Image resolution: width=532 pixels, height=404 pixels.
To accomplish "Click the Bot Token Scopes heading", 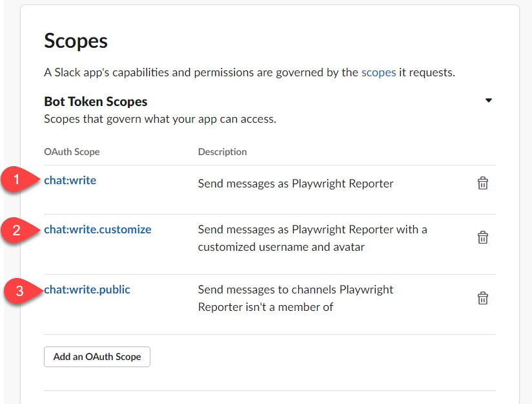I will click(x=96, y=101).
